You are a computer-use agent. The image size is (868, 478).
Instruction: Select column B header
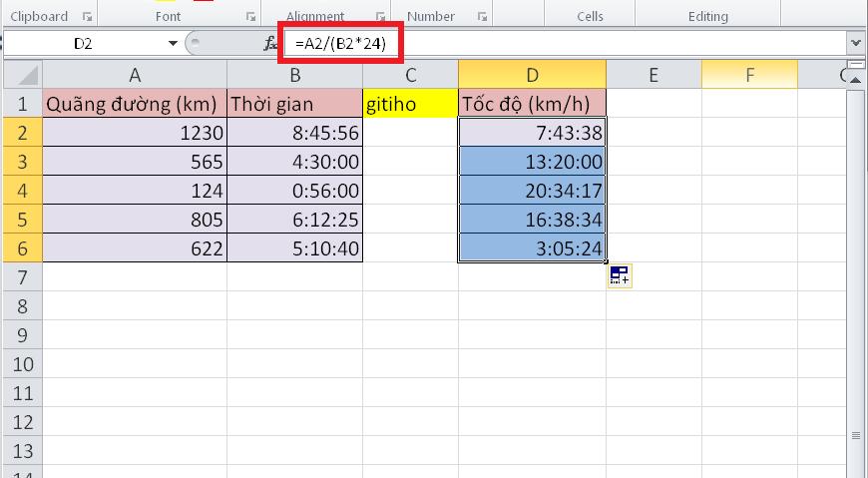[295, 75]
